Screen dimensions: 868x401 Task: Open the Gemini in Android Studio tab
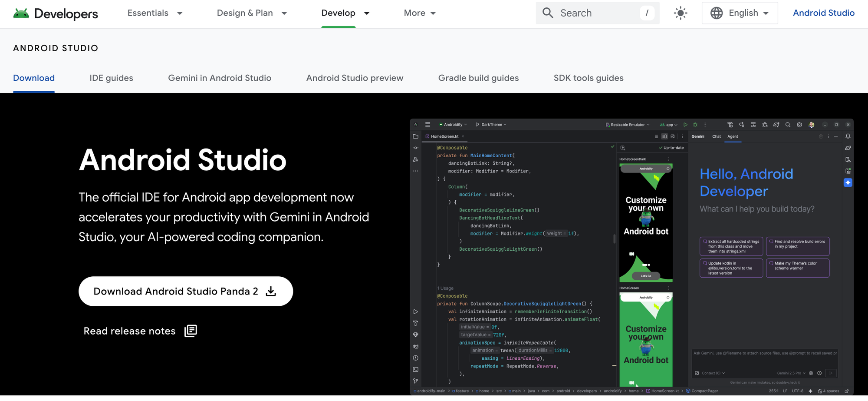220,78
